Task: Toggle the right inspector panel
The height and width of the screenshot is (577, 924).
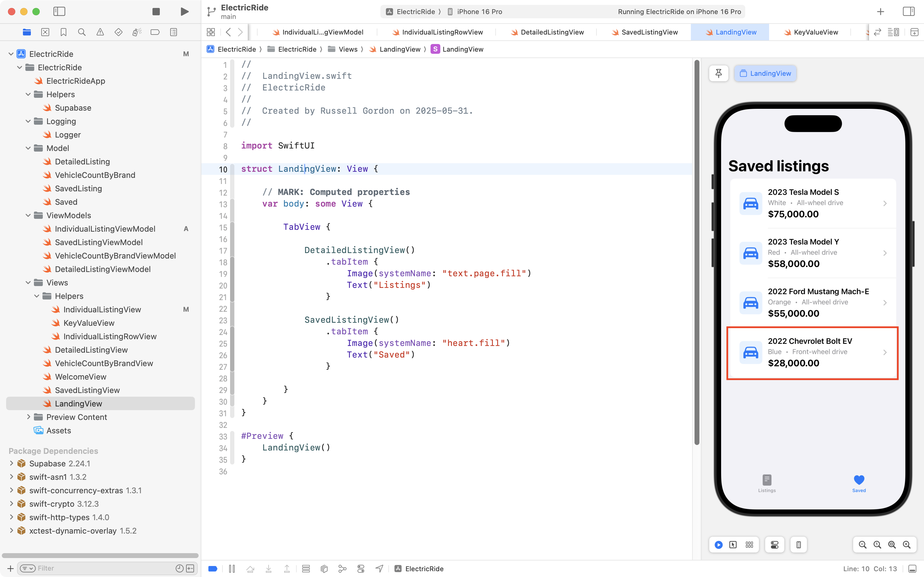Action: (908, 11)
